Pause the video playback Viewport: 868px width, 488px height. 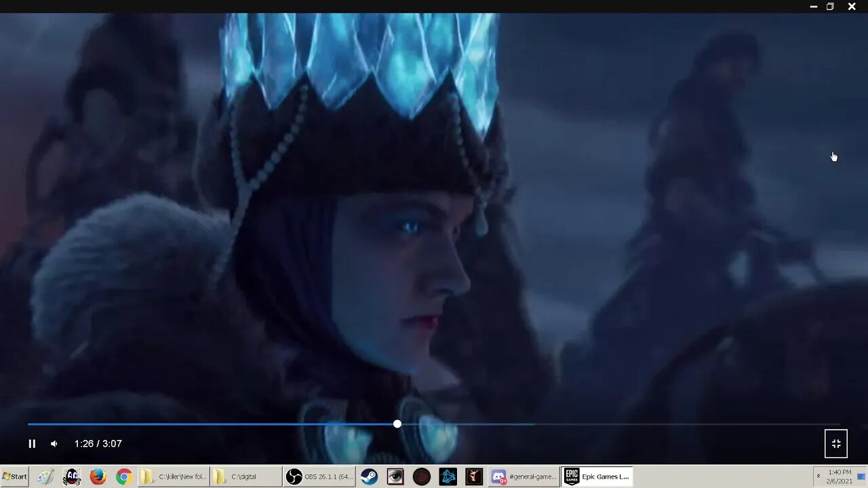tap(32, 444)
